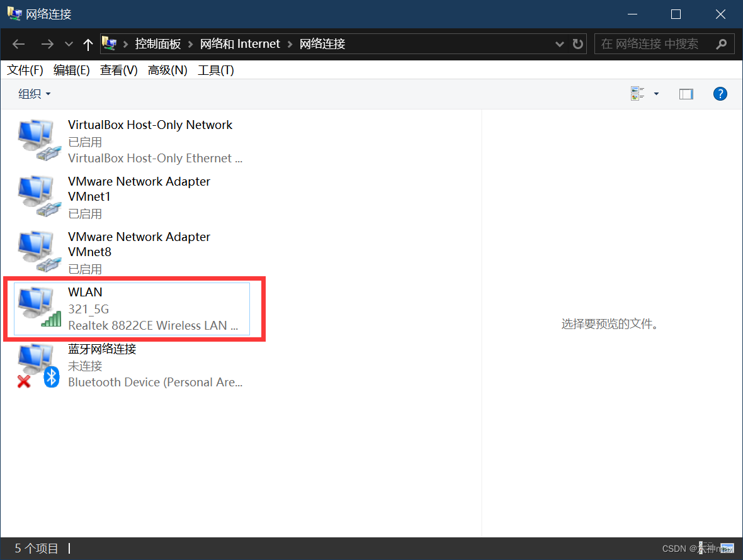Click the Back navigation arrow
The height and width of the screenshot is (560, 743).
(x=18, y=44)
